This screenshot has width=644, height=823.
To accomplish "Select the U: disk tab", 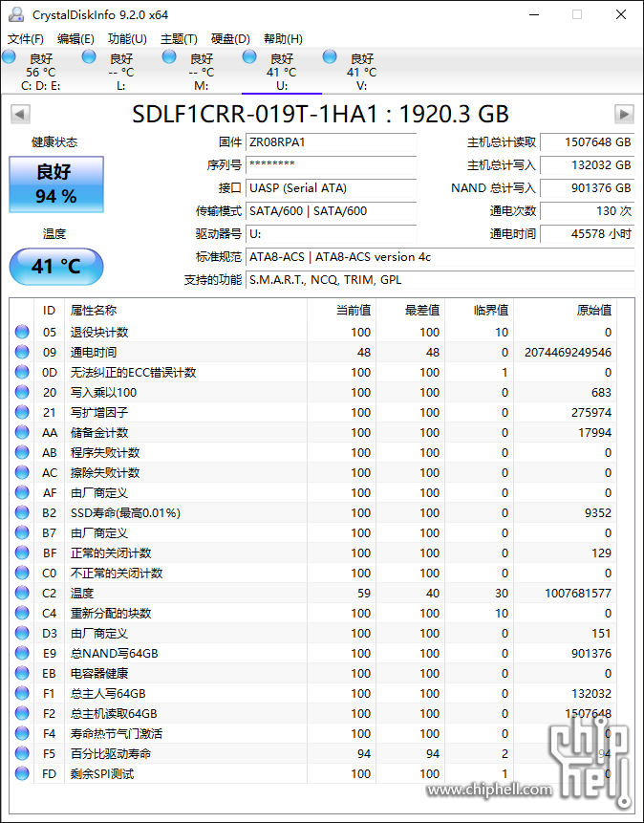I will click(282, 72).
